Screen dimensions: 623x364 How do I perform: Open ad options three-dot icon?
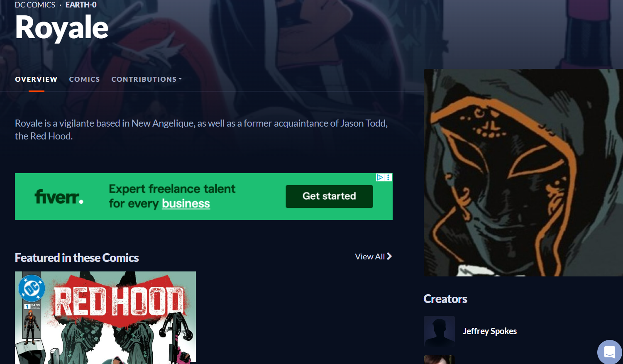[x=388, y=178]
